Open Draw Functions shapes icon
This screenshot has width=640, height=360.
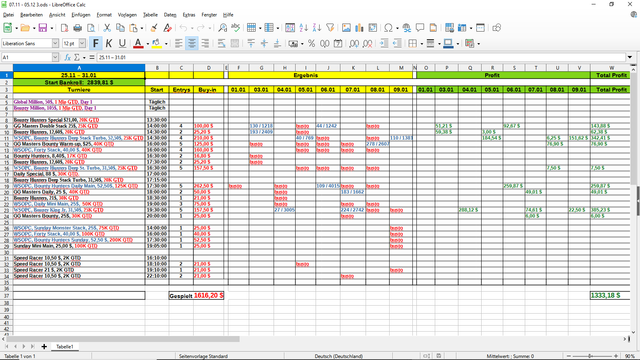[x=496, y=28]
